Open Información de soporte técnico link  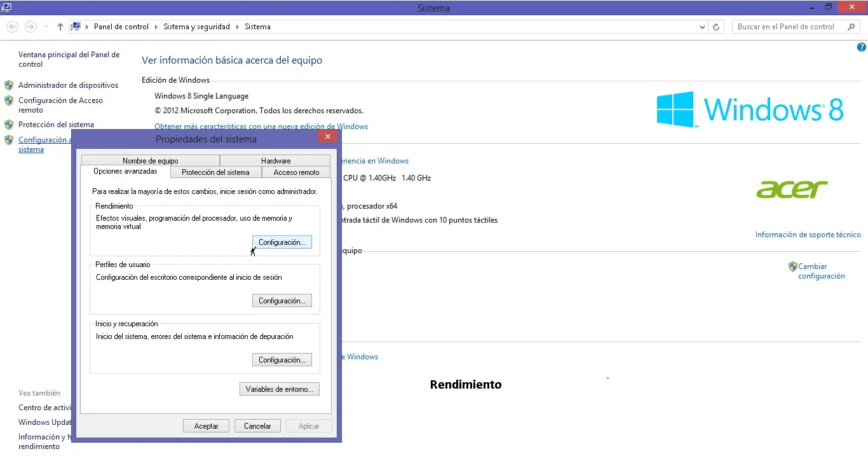coord(808,235)
